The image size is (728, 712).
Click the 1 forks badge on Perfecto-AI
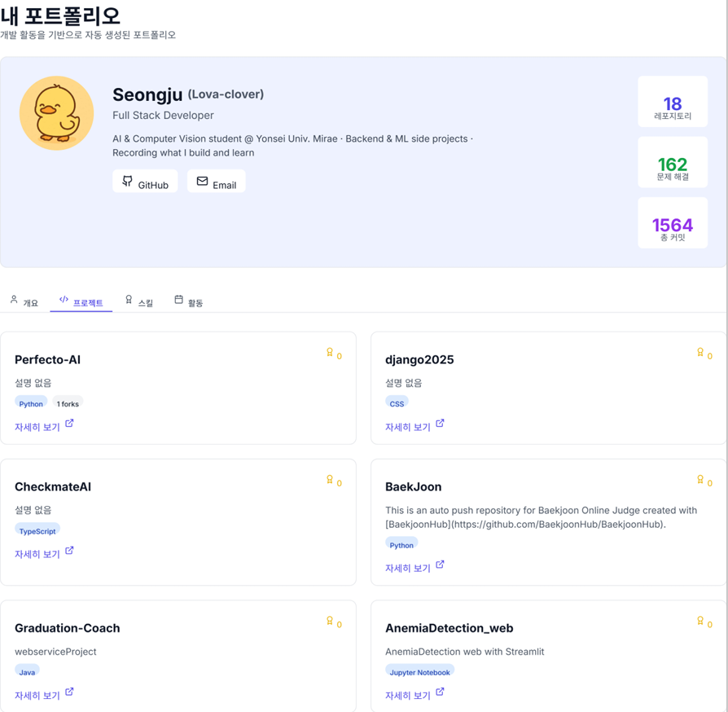[67, 403]
